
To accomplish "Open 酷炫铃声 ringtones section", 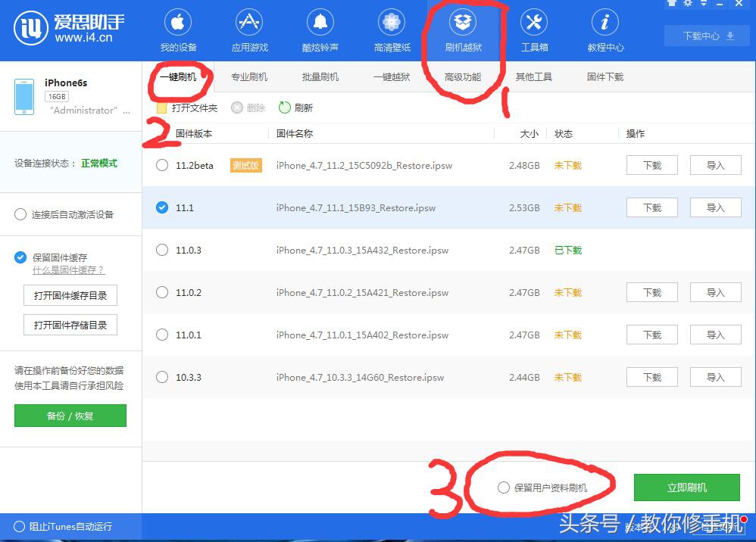I will 320,31.
